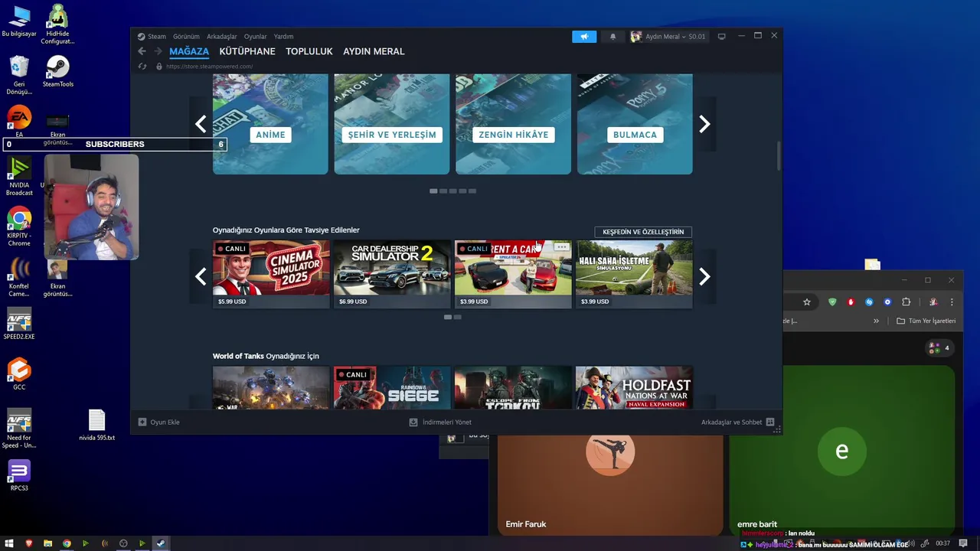The width and height of the screenshot is (980, 551).
Task: Click Shazam extension icon in Chrome
Action: pyautogui.click(x=869, y=302)
